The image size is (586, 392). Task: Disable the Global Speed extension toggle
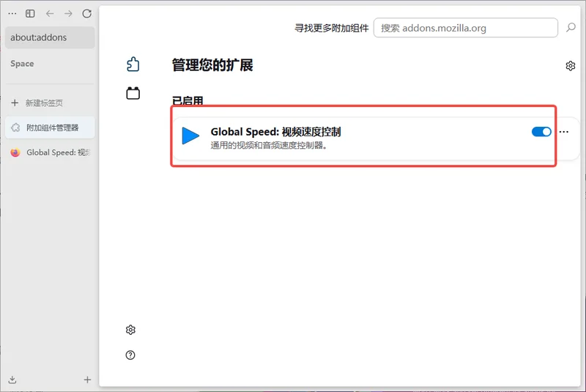coord(541,132)
